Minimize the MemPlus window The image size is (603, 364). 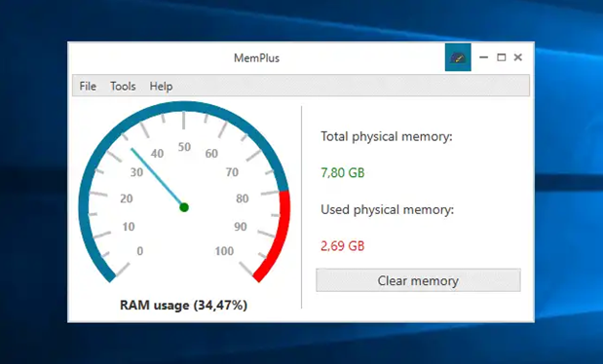[x=483, y=57]
